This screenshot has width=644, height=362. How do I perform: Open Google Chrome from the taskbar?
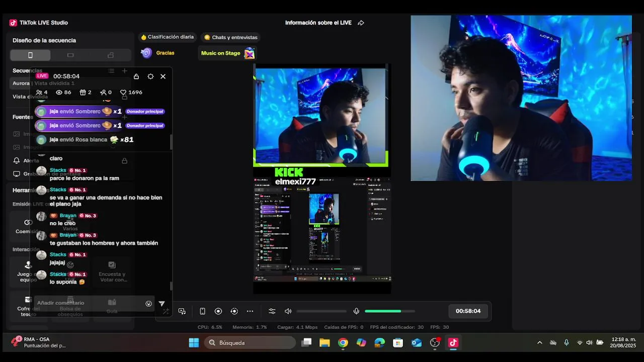click(343, 343)
